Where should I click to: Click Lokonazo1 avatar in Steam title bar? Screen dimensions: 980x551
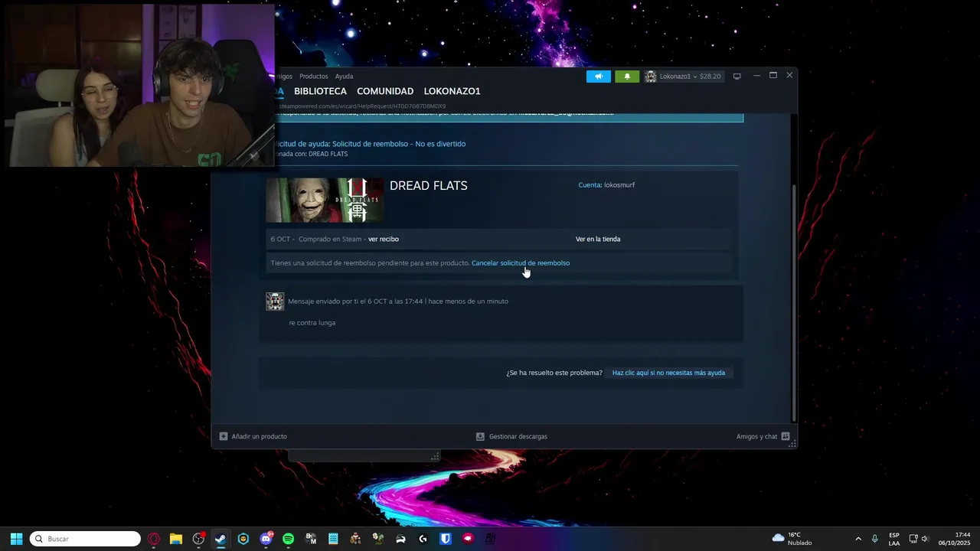click(651, 77)
